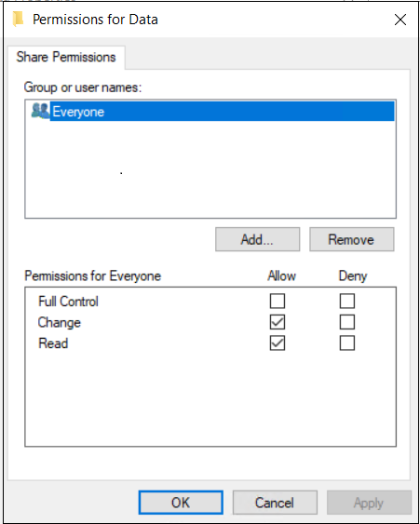Check Deny for Change permission
The width and height of the screenshot is (420, 524).
click(347, 322)
